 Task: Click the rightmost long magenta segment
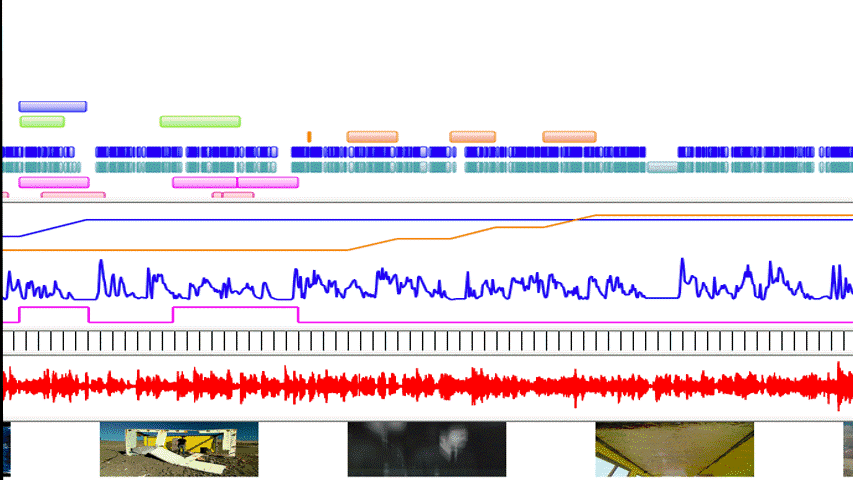tap(268, 183)
